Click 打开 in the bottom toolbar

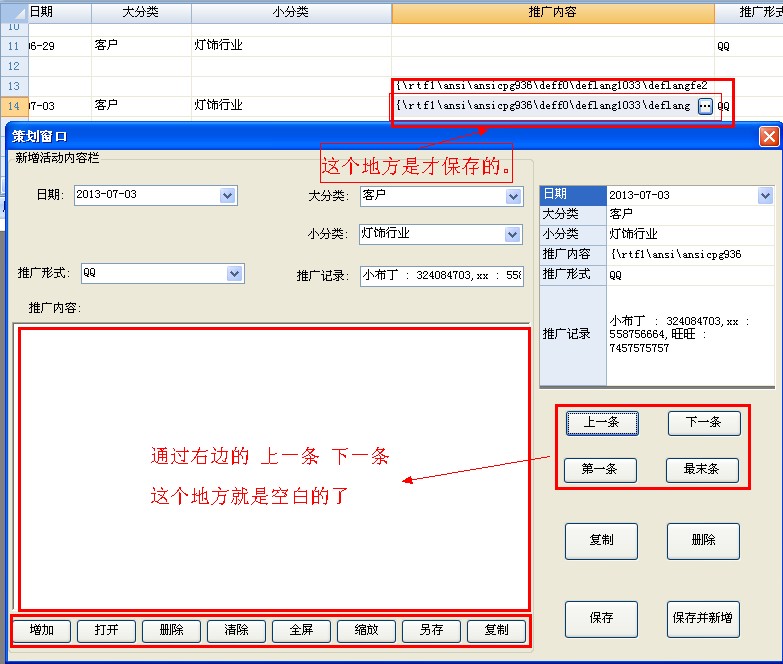click(x=107, y=631)
